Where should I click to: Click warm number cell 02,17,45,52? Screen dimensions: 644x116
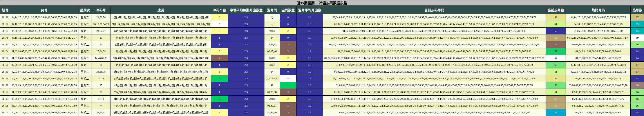(272, 79)
